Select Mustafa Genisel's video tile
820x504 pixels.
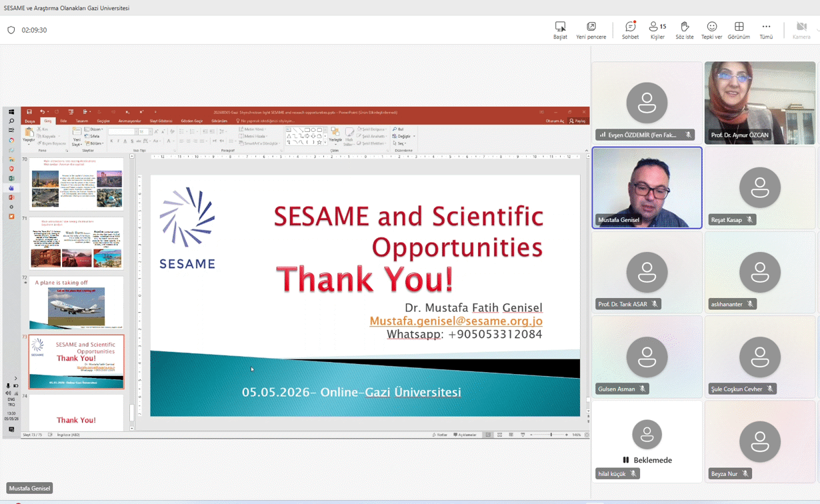tap(647, 188)
